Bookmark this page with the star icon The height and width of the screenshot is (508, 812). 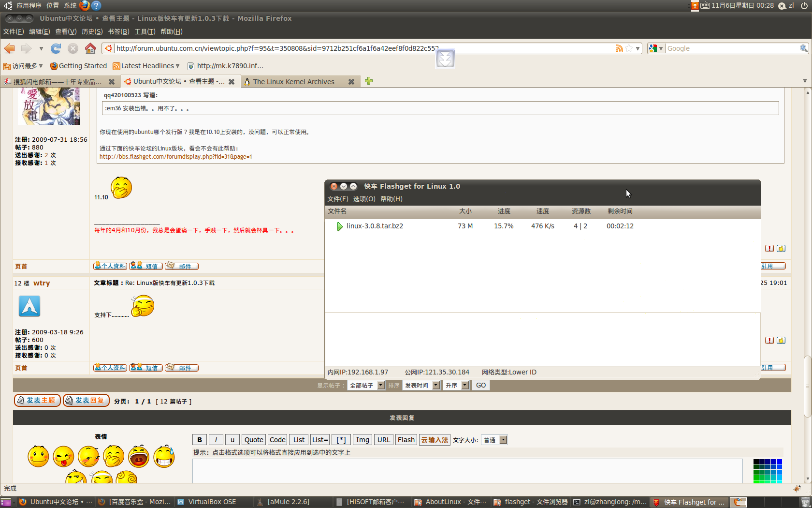pyautogui.click(x=629, y=48)
